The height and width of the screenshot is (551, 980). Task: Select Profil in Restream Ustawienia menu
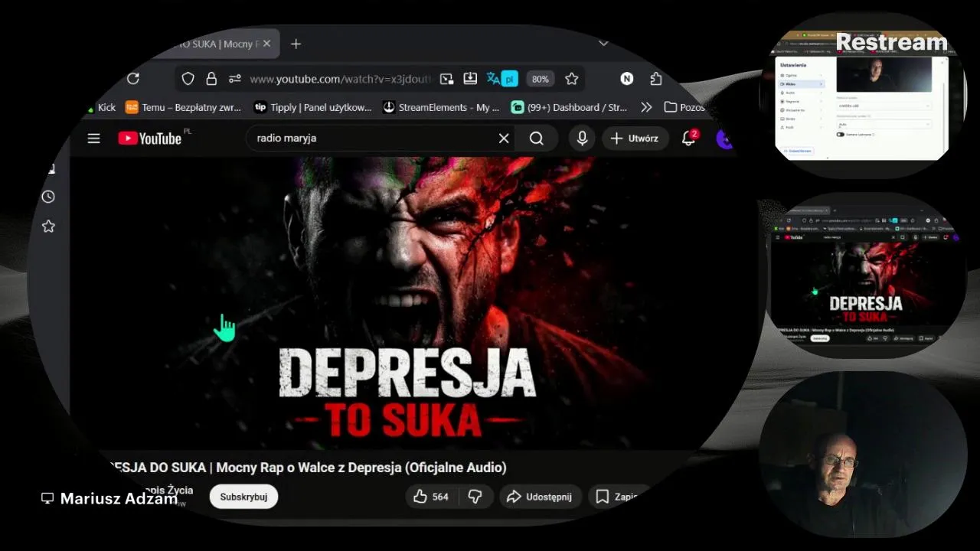pos(801,126)
